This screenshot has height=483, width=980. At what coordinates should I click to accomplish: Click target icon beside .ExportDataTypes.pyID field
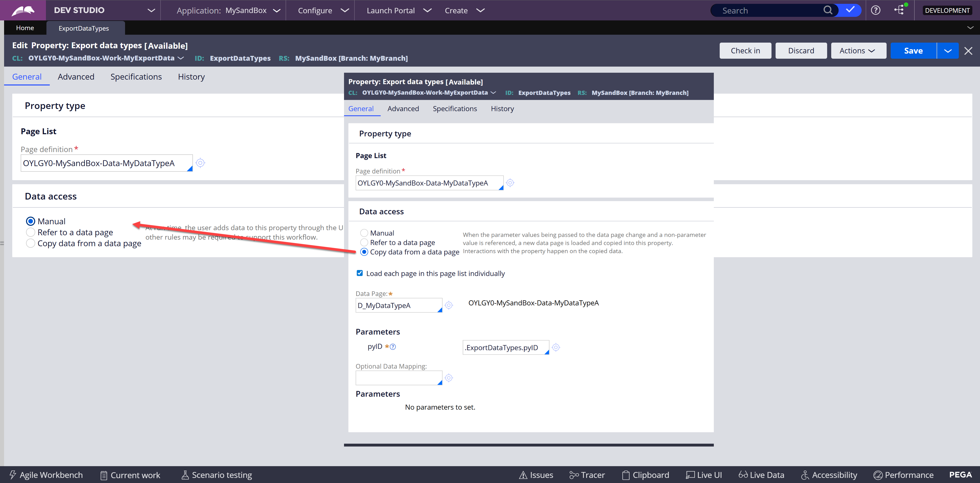556,348
